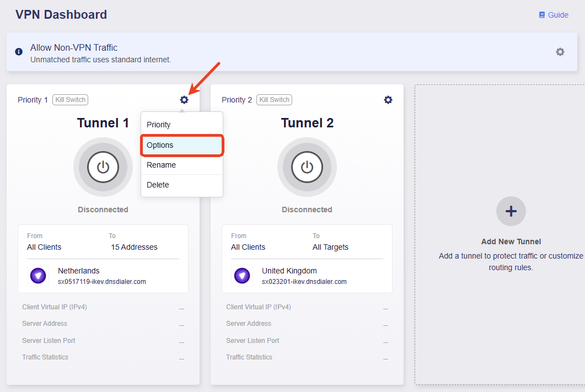Open Tunnel 1 settings gear
The height and width of the screenshot is (392, 585).
pyautogui.click(x=184, y=100)
